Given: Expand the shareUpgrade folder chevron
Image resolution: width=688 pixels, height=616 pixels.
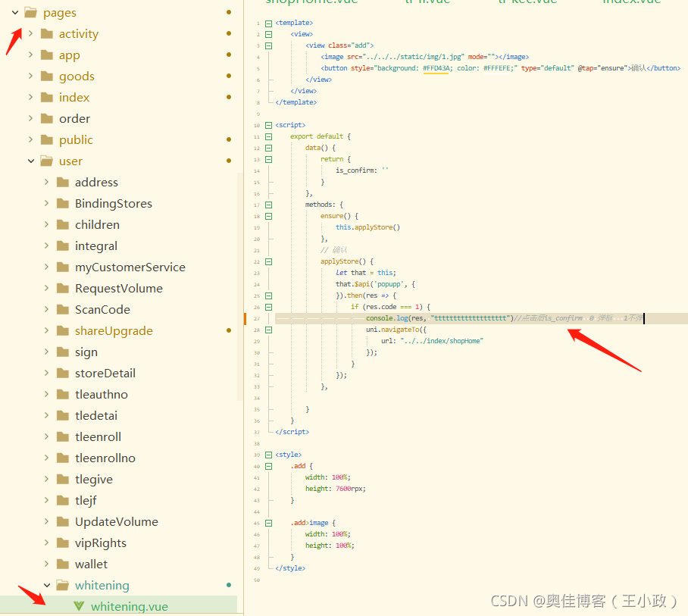Looking at the screenshot, I should click(46, 330).
